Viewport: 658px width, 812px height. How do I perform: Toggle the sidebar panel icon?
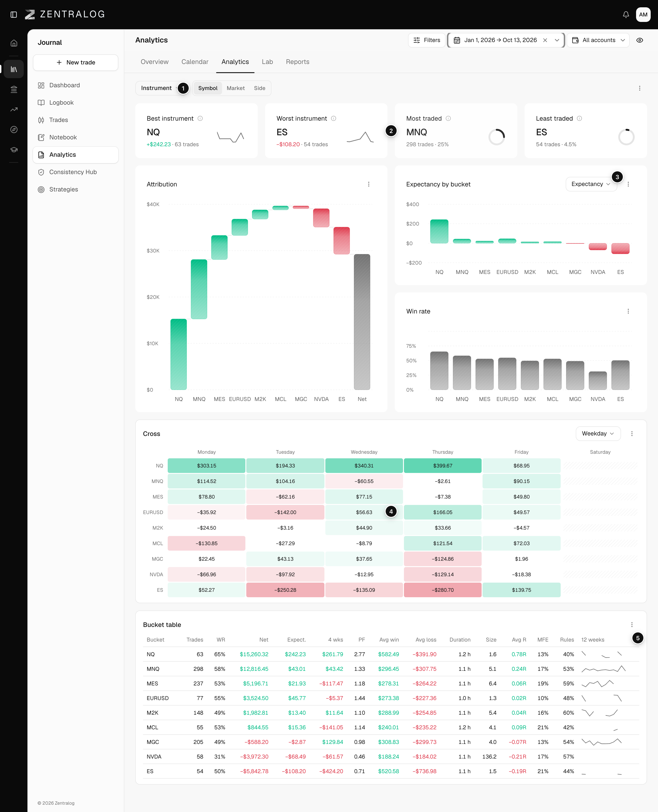pos(14,14)
